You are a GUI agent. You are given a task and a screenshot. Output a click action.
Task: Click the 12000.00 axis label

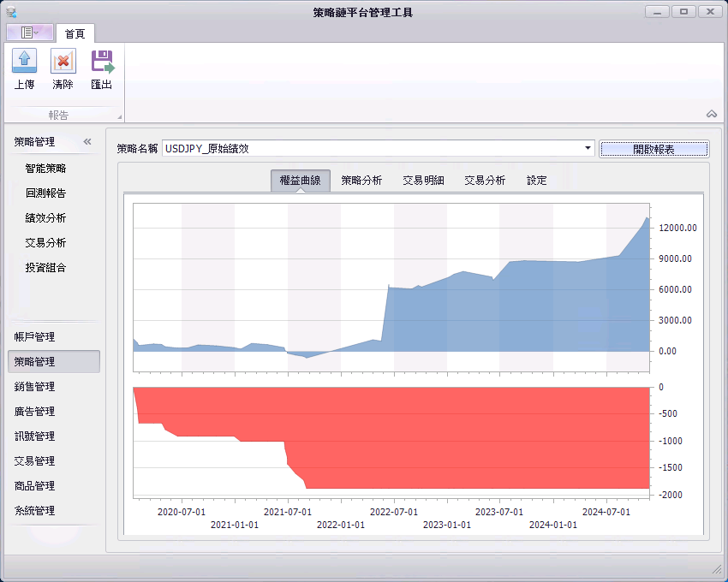[677, 228]
